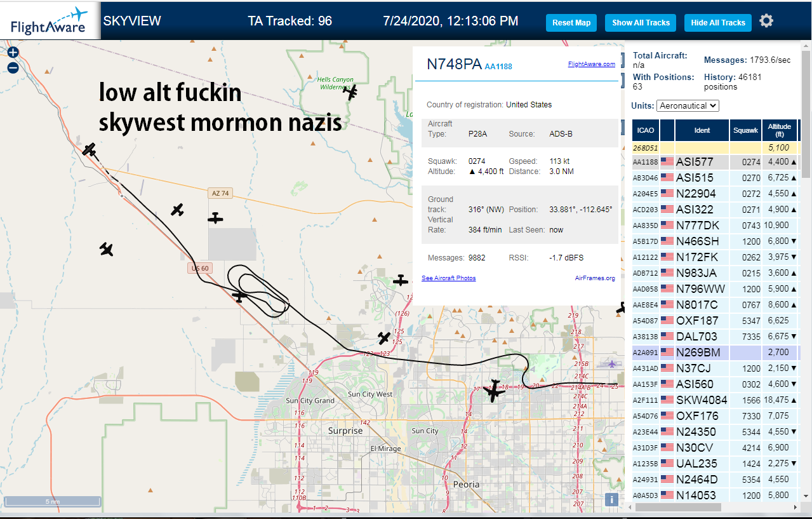Select the ASI515 table row
The width and height of the screenshot is (812, 519).
click(x=715, y=178)
